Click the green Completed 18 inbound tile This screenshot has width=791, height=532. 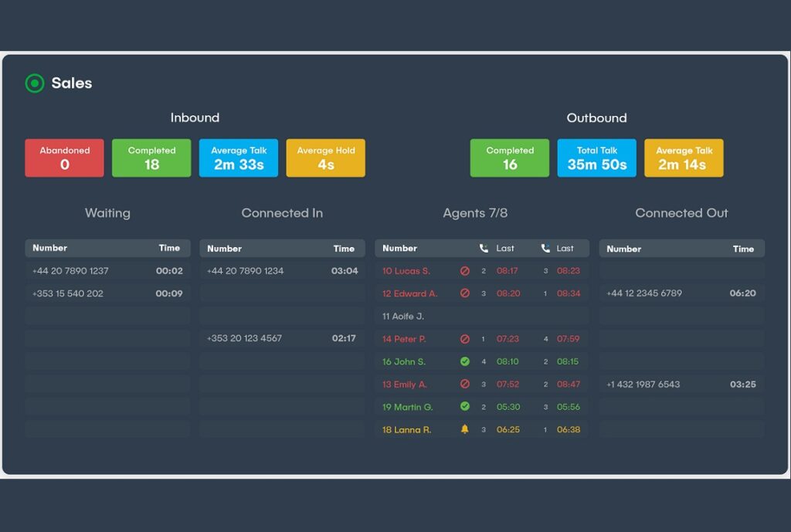coord(151,158)
